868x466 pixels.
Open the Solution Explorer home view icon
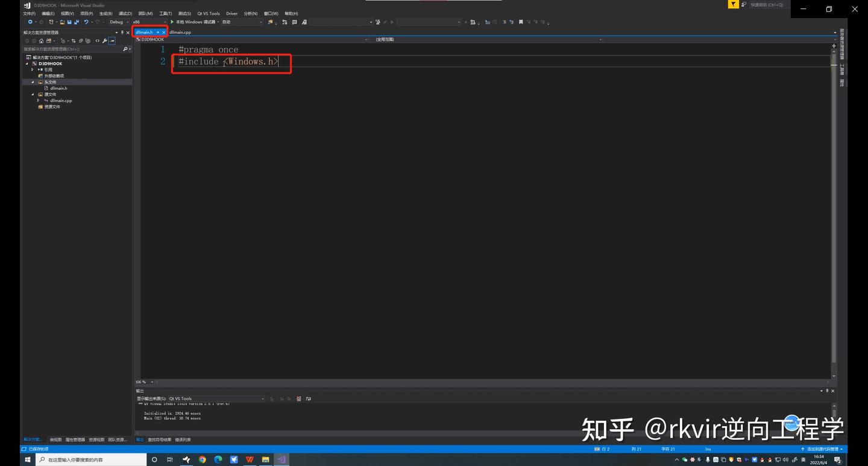pos(41,40)
